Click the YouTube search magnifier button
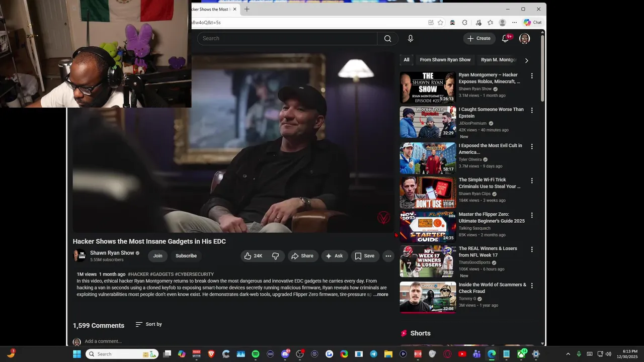Viewport: 644px width, 362px height. tap(387, 38)
